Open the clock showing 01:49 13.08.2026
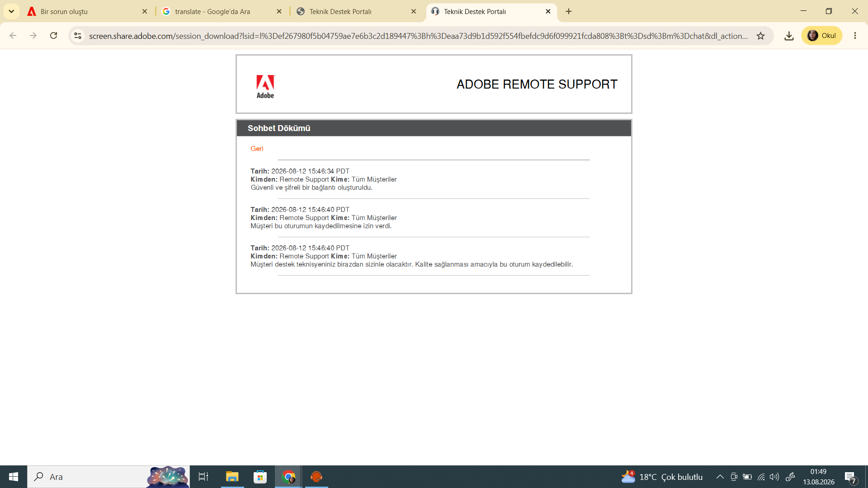The height and width of the screenshot is (488, 868). (x=819, y=477)
